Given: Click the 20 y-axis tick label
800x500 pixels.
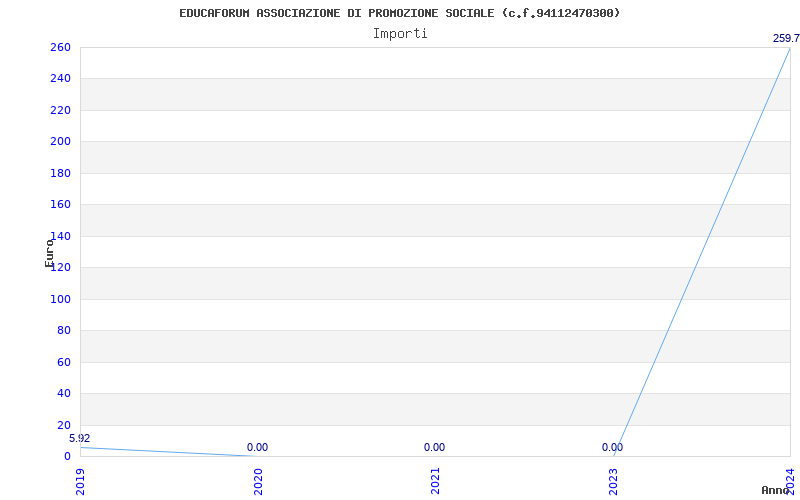Looking at the screenshot, I should pos(63,425).
